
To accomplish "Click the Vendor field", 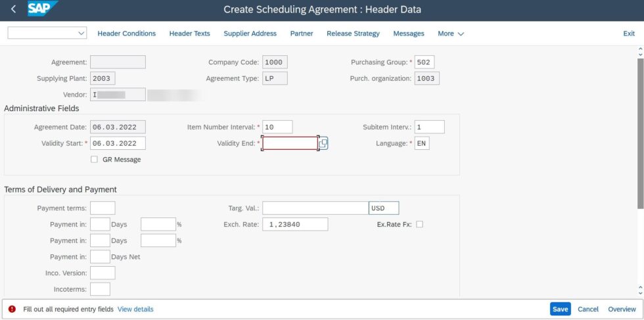I will point(118,95).
